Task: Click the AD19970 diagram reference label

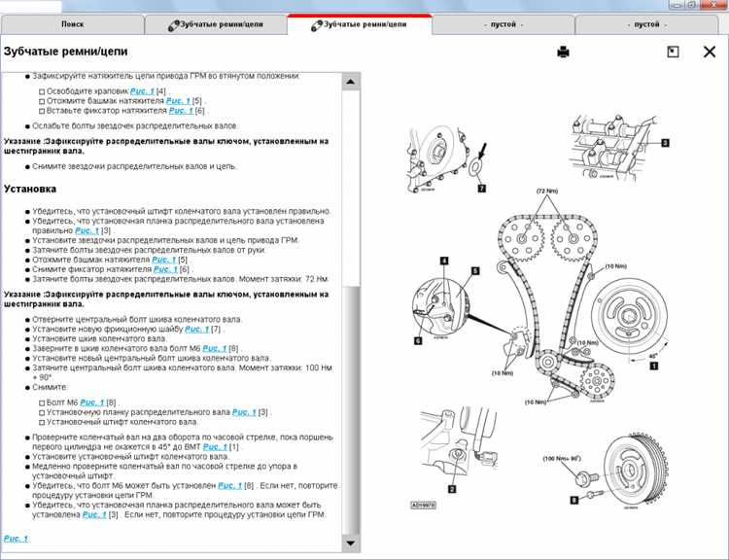Action: point(423,505)
